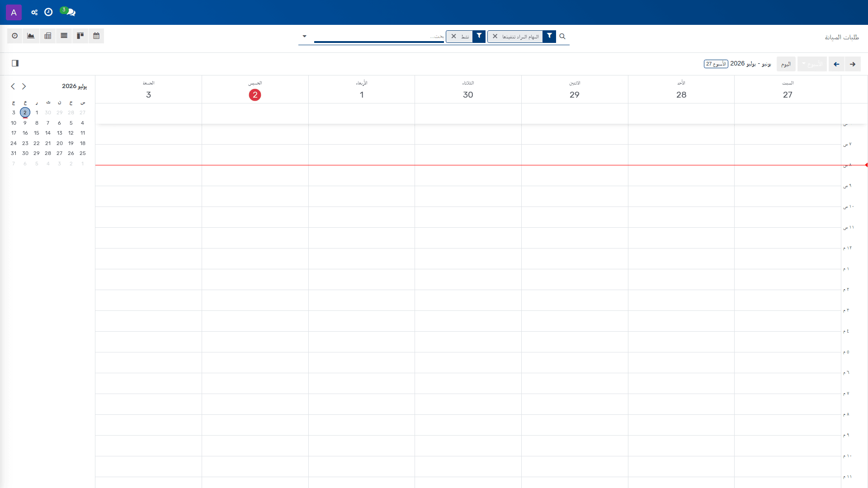
Task: Open the gears settings icon in top bar
Action: [34, 12]
